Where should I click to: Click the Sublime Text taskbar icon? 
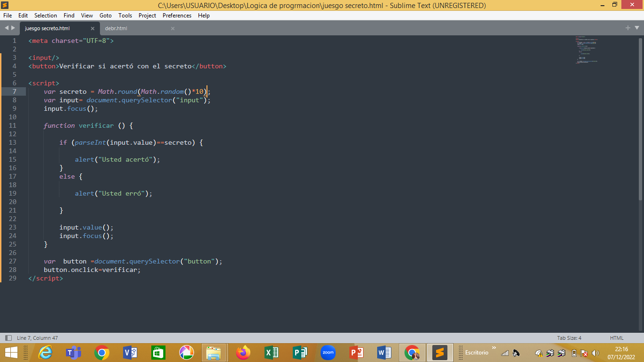tap(440, 353)
